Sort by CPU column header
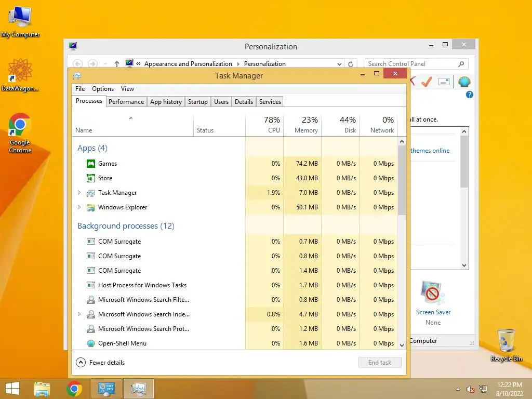Image resolution: width=532 pixels, height=399 pixels. 264,125
